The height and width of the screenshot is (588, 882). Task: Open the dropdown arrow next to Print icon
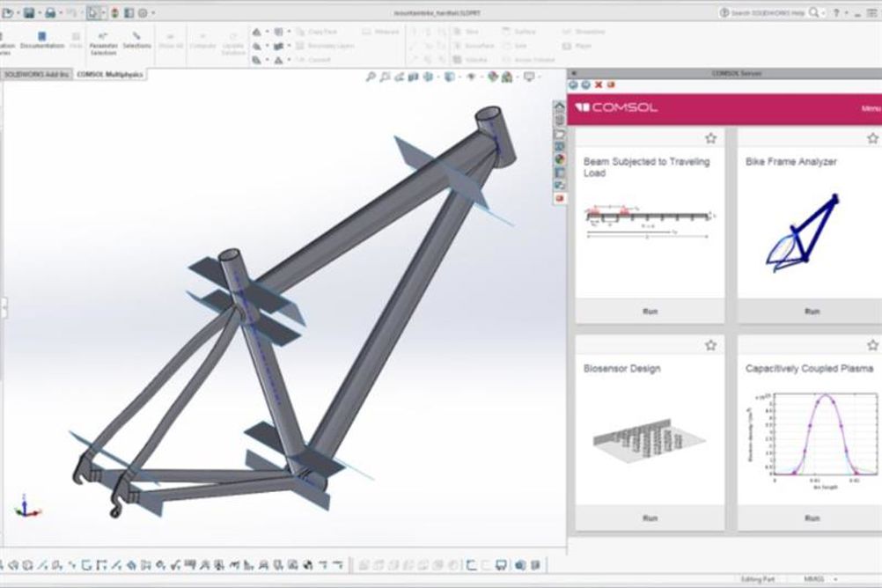(x=60, y=13)
